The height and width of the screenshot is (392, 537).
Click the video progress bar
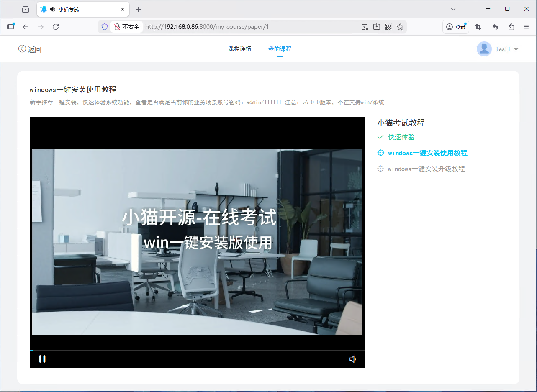coord(197,350)
